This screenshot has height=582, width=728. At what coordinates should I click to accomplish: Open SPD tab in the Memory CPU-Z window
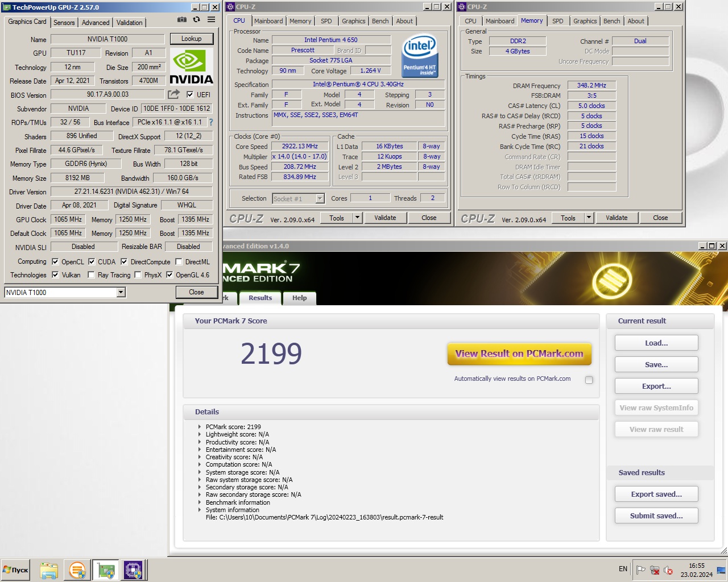pos(558,21)
